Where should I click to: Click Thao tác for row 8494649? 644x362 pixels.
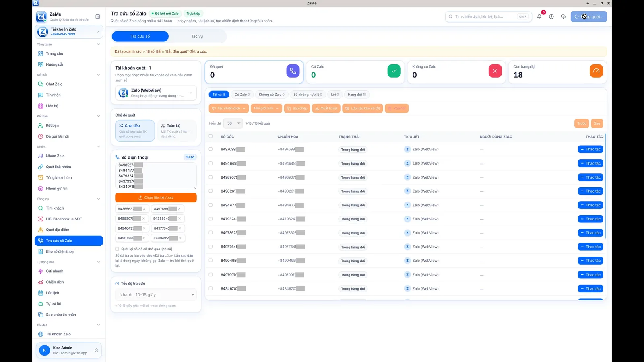click(590, 163)
